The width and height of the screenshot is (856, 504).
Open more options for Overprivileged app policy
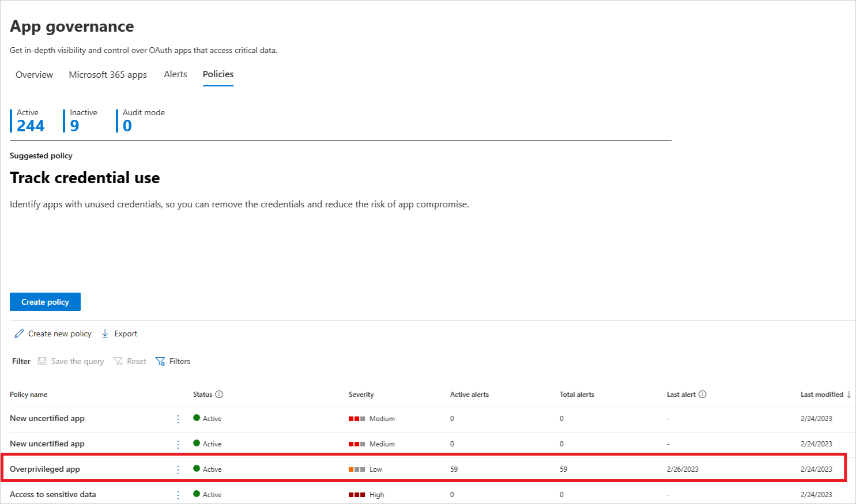coord(178,469)
